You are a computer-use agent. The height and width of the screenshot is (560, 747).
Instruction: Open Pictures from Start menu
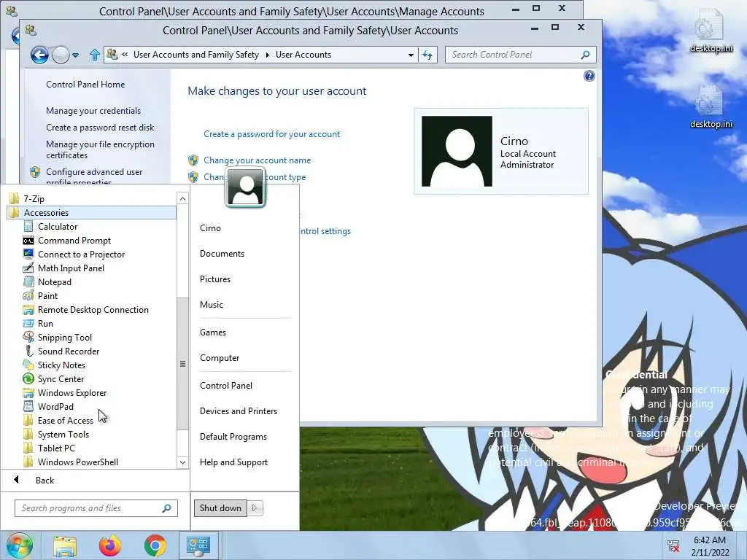(x=215, y=279)
